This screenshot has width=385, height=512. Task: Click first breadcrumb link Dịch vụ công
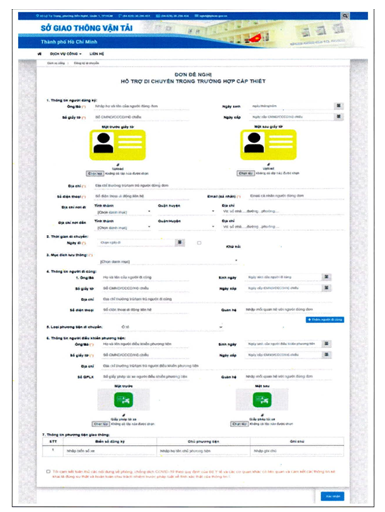point(56,63)
